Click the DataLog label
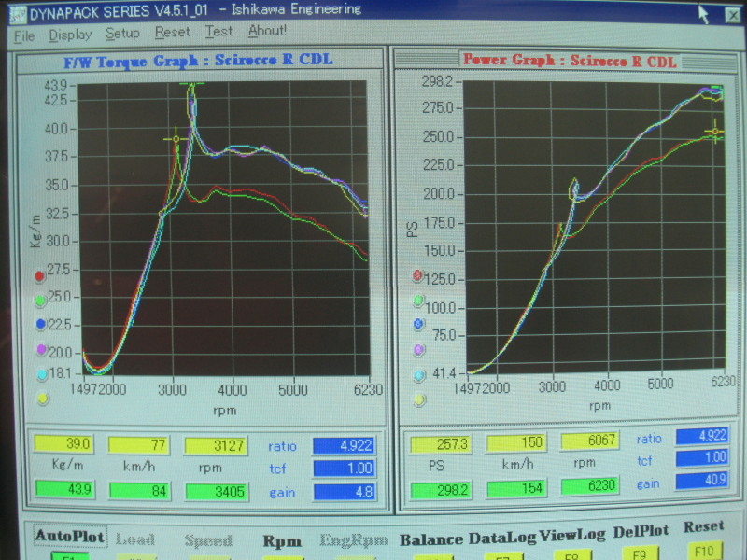 tap(502, 539)
